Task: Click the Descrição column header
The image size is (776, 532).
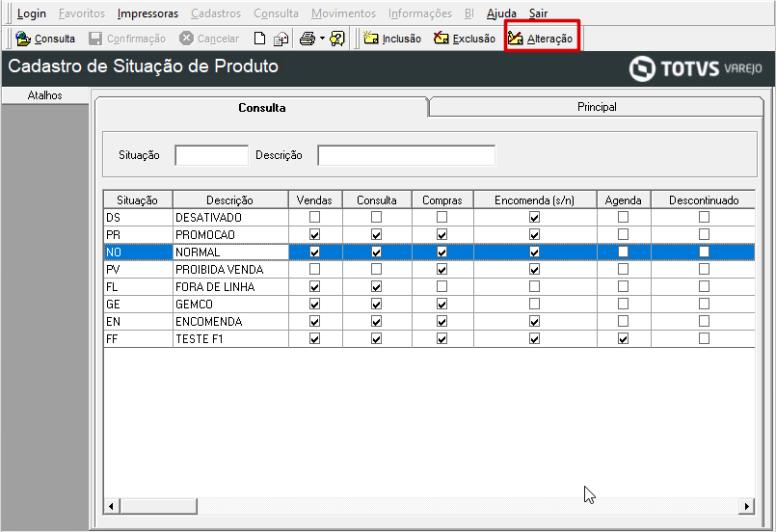Action: [x=230, y=199]
